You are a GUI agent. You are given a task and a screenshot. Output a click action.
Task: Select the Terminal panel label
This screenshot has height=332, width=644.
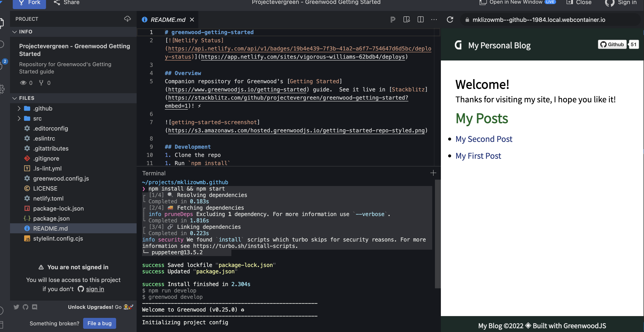pyautogui.click(x=154, y=173)
